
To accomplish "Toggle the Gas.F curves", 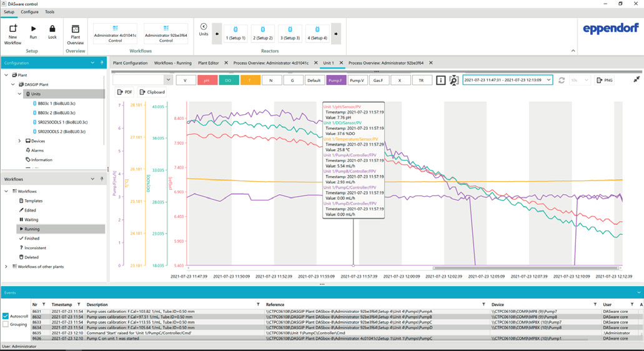I will point(379,80).
